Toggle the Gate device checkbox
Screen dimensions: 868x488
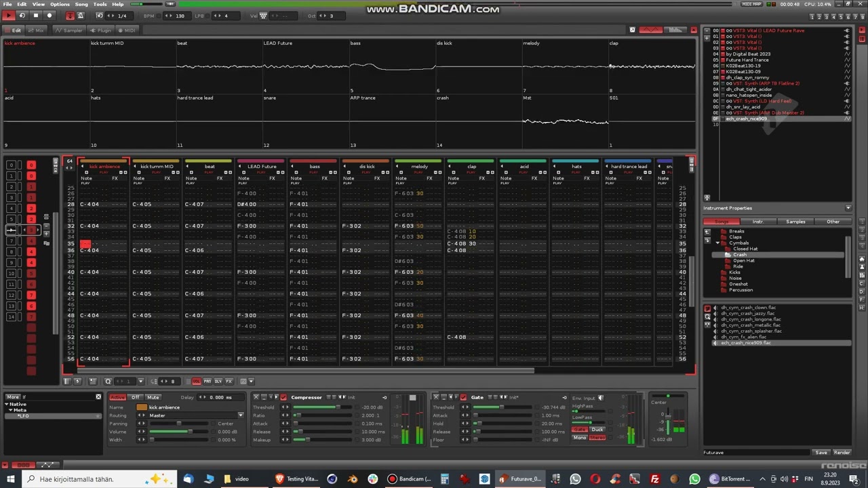[x=464, y=398]
